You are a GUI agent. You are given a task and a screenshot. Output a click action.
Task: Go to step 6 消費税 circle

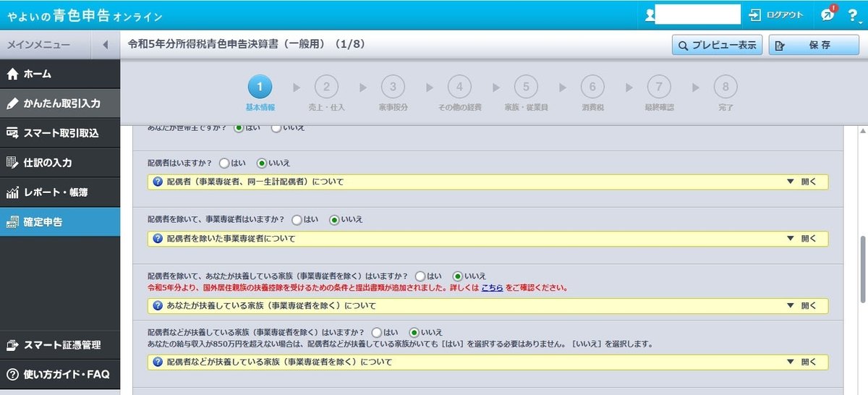point(592,88)
